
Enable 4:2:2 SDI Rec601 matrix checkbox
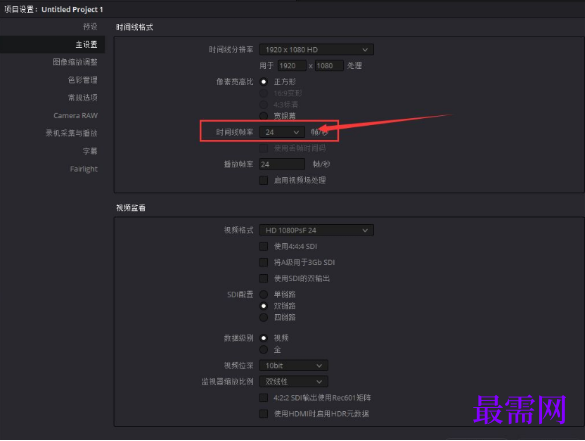[x=264, y=398]
